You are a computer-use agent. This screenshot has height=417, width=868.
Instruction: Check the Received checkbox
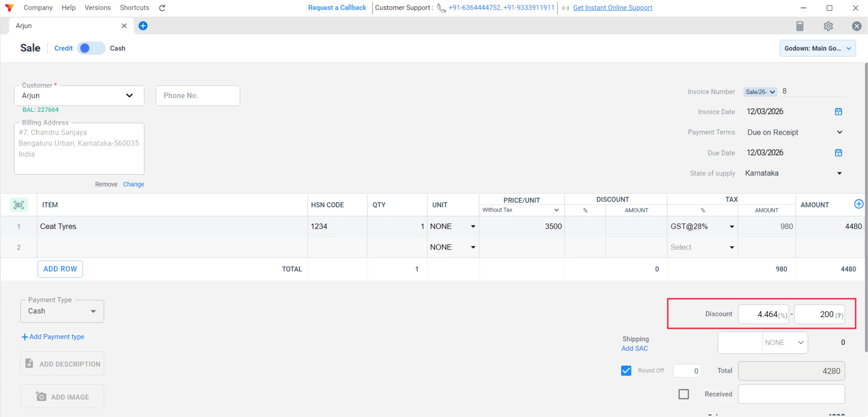pos(683,394)
